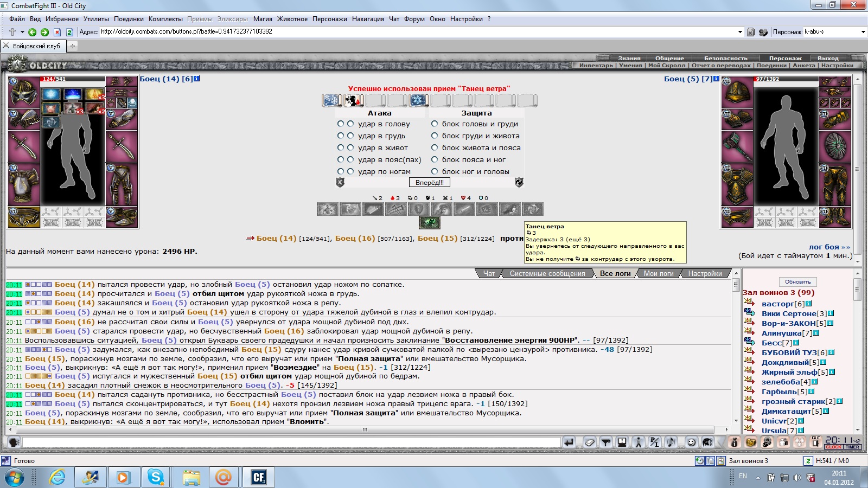Open the лог боя link

[829, 247]
